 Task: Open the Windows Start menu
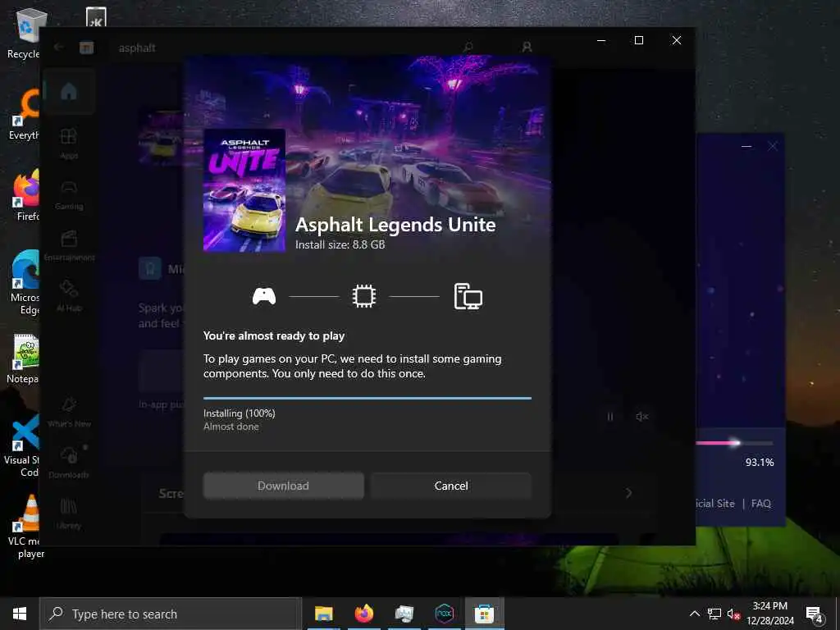20,614
